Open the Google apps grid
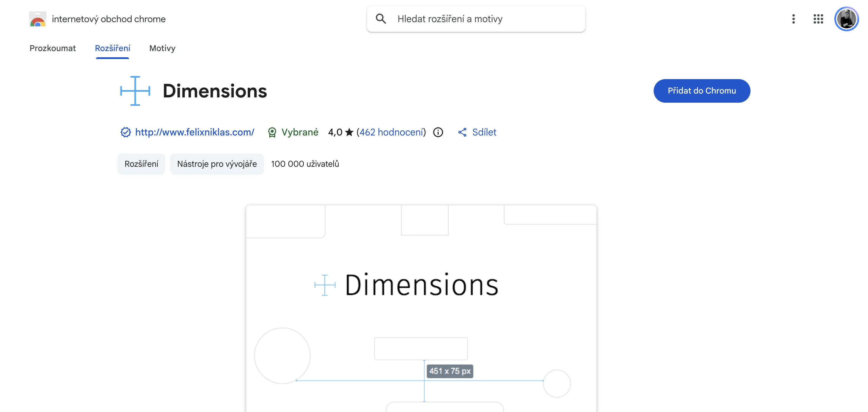The height and width of the screenshot is (412, 868). [x=818, y=19]
